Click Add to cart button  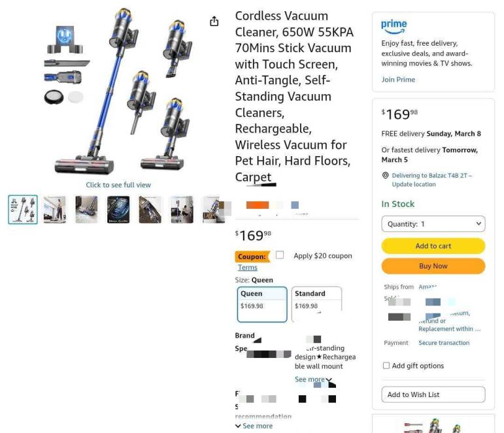coord(433,246)
